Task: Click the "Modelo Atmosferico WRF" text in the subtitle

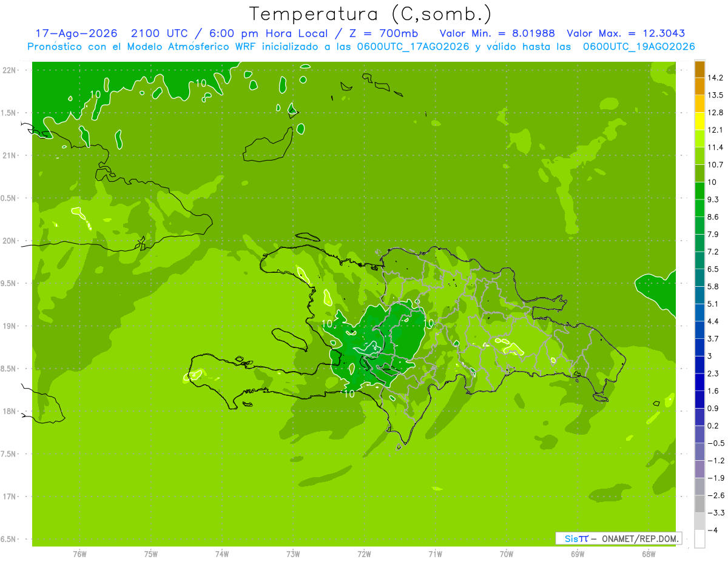Action: point(197,47)
